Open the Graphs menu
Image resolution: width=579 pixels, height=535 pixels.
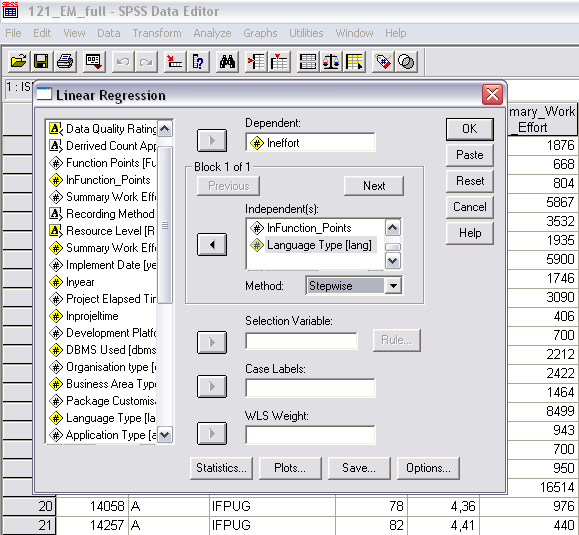(260, 33)
